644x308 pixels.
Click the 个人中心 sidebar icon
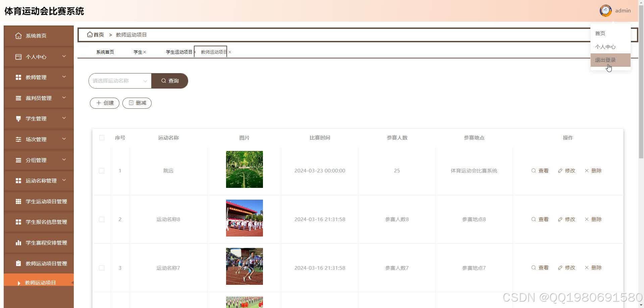tap(18, 57)
